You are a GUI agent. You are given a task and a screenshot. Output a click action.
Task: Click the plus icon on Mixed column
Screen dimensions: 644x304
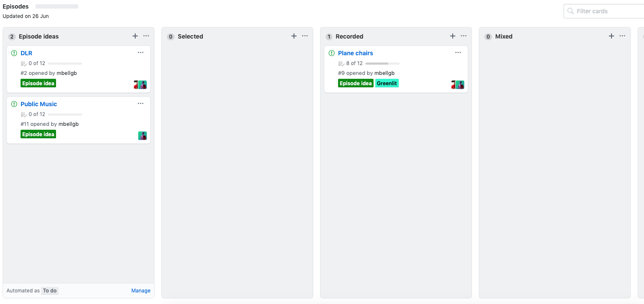coord(611,36)
